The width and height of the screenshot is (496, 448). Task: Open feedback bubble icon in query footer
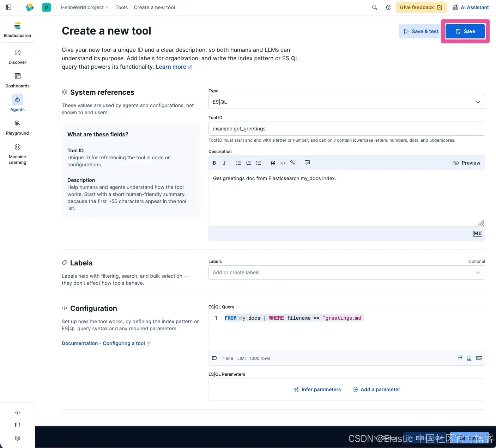pos(459,358)
